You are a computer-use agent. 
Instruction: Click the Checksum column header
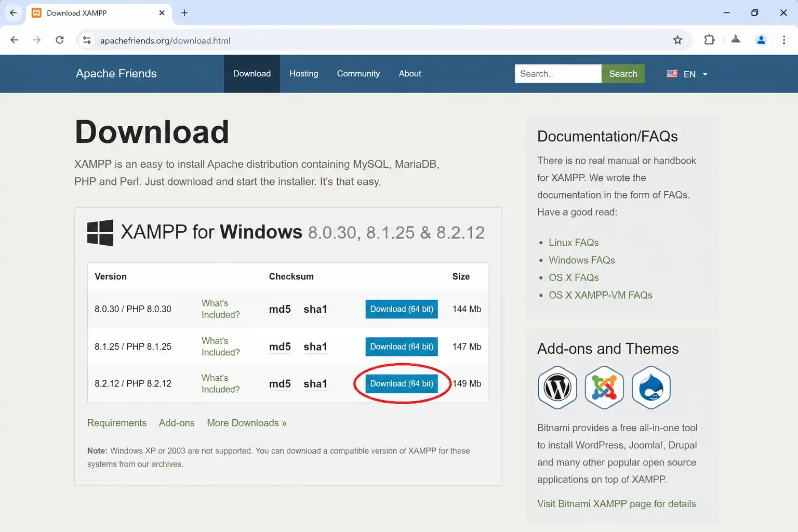click(x=291, y=276)
